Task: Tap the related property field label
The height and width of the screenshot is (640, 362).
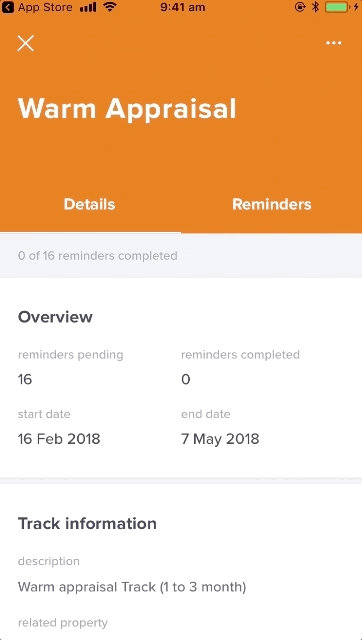Action: (62, 623)
